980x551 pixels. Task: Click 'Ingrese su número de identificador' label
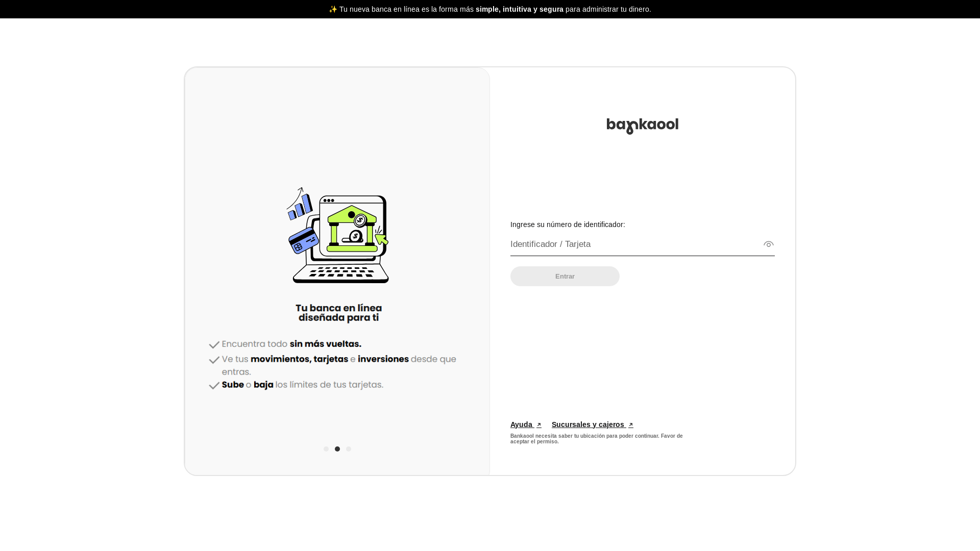568,224
